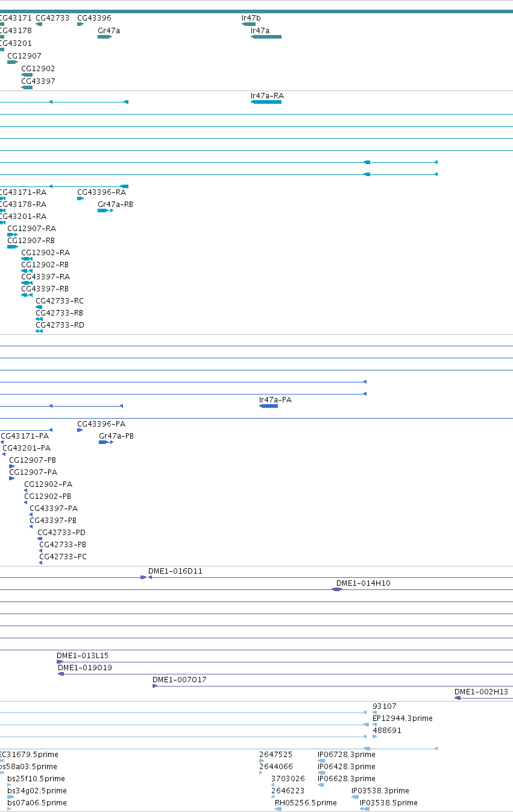The height and width of the screenshot is (812, 513).
Task: Click the 93107 feature label
Action: pyautogui.click(x=385, y=706)
